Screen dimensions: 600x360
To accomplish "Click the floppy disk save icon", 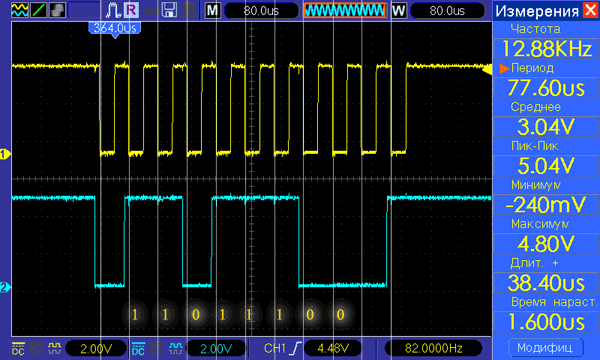I will click(169, 10).
